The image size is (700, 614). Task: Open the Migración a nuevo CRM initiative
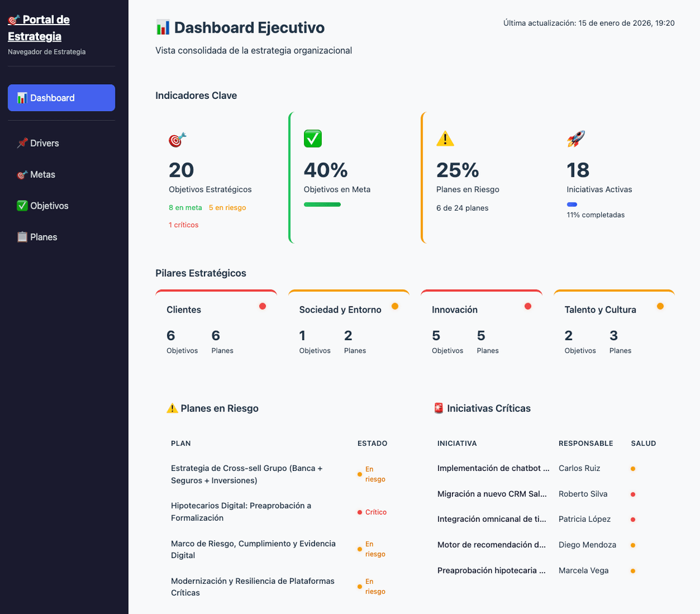pyautogui.click(x=492, y=494)
